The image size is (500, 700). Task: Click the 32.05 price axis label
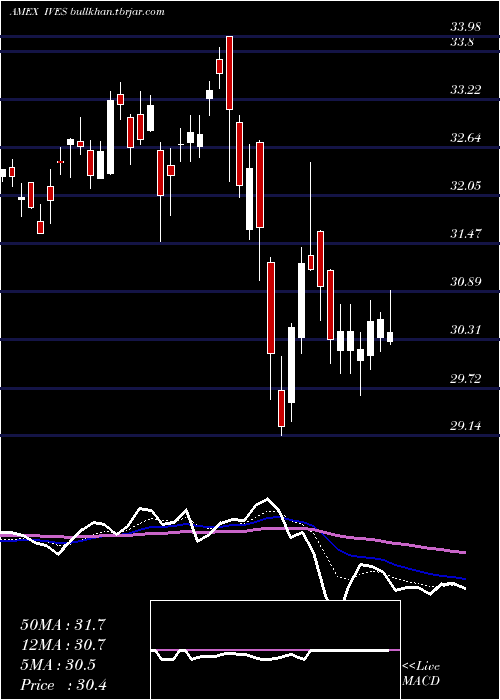pos(466,186)
